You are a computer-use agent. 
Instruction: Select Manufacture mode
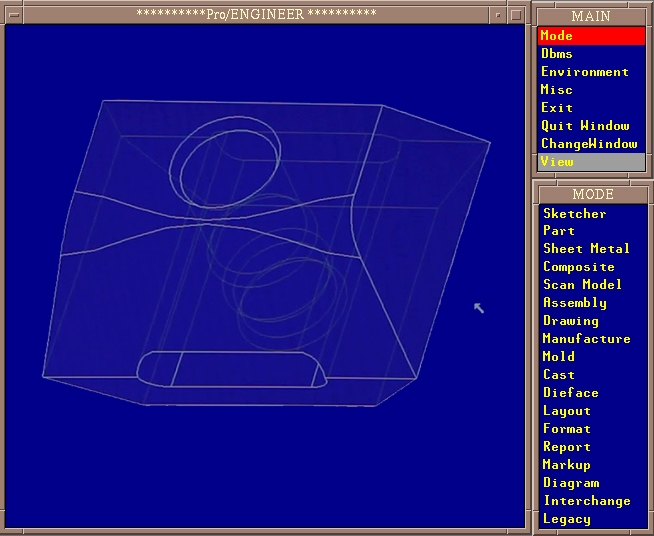(593, 339)
